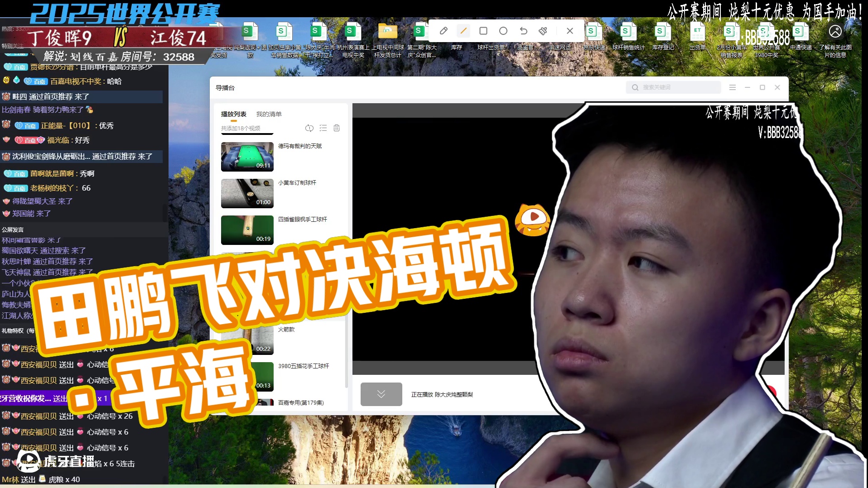Viewport: 868px width, 488px height.
Task: Switch to the 播放列表 tab
Action: (234, 114)
